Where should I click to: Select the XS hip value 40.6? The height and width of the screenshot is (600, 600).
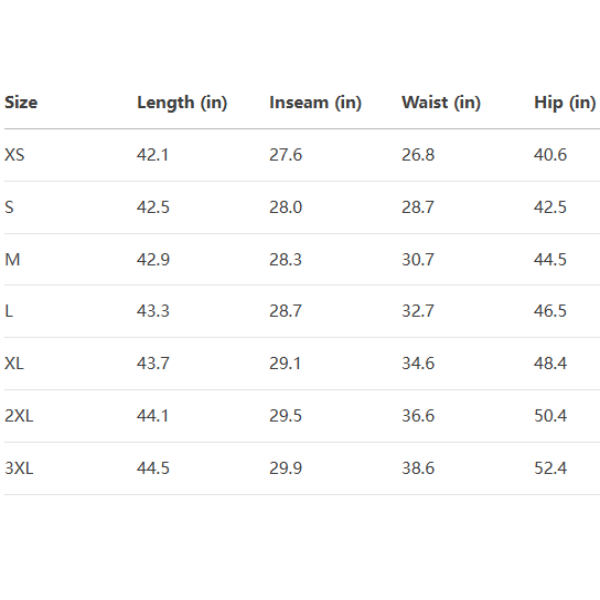(x=550, y=155)
